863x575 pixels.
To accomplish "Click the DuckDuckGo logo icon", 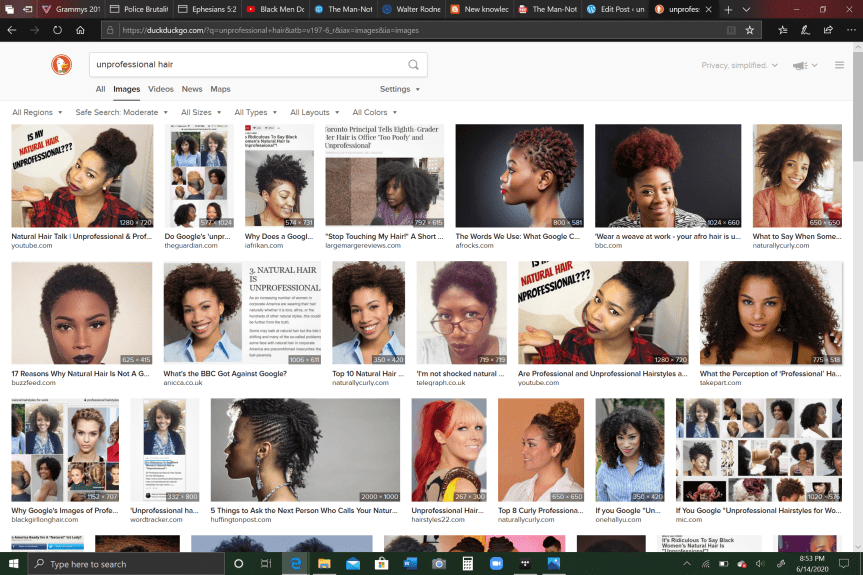I will click(x=62, y=65).
